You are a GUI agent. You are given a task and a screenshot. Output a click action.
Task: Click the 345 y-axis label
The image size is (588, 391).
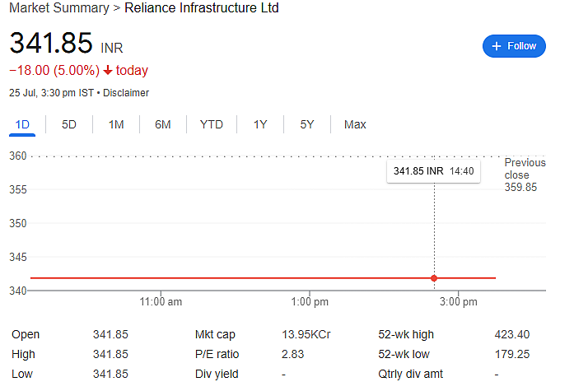tap(18, 257)
